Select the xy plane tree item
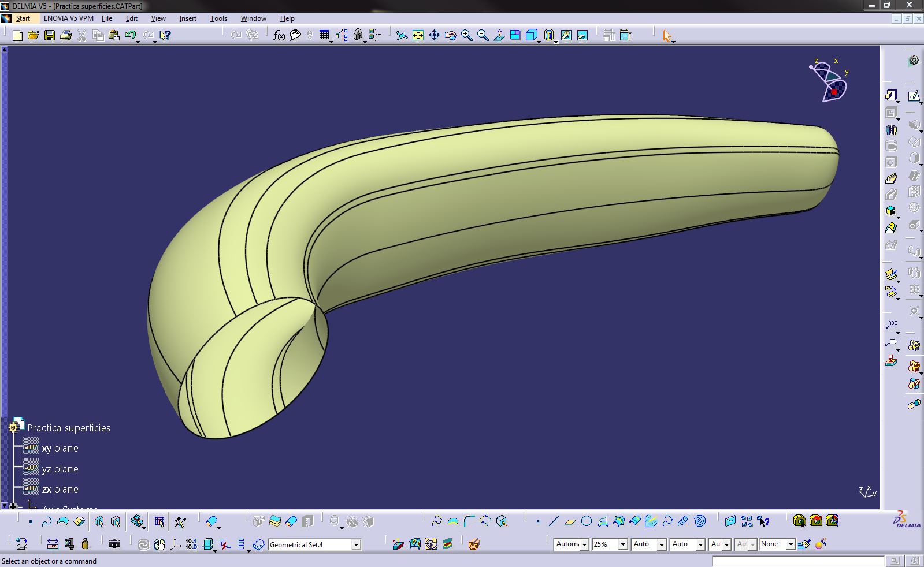The height and width of the screenshot is (567, 924). 60,449
